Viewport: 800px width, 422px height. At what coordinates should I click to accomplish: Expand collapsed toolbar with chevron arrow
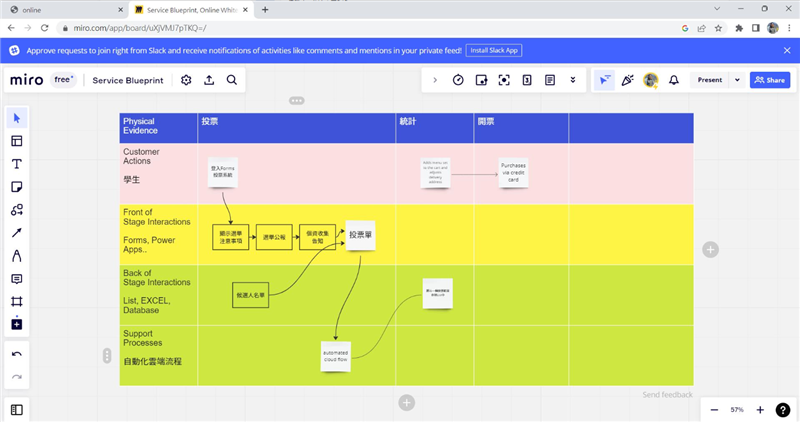click(435, 80)
